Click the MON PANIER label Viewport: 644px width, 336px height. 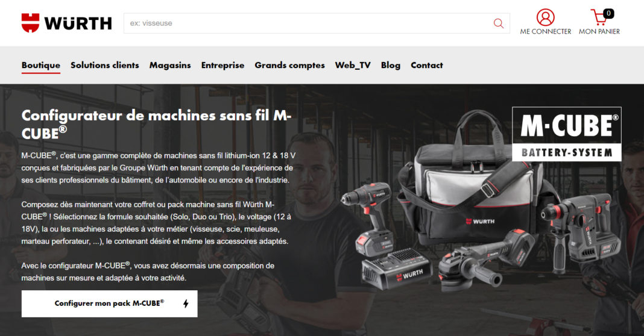(x=599, y=31)
